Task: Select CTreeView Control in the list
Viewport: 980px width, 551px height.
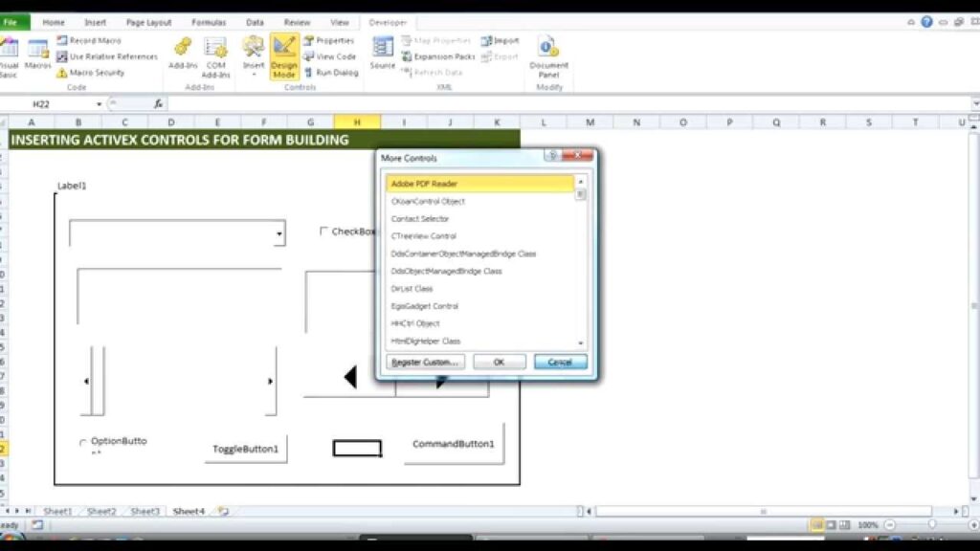Action: tap(424, 236)
